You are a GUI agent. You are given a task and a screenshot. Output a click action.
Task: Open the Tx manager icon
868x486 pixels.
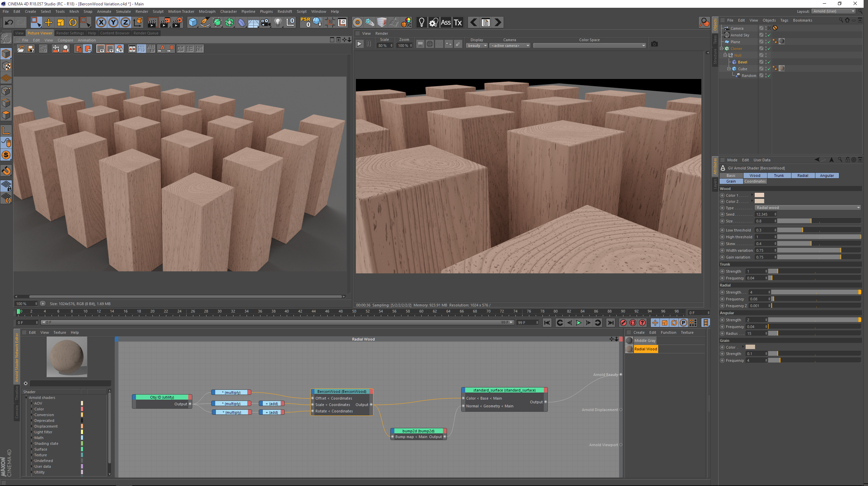pyautogui.click(x=458, y=23)
